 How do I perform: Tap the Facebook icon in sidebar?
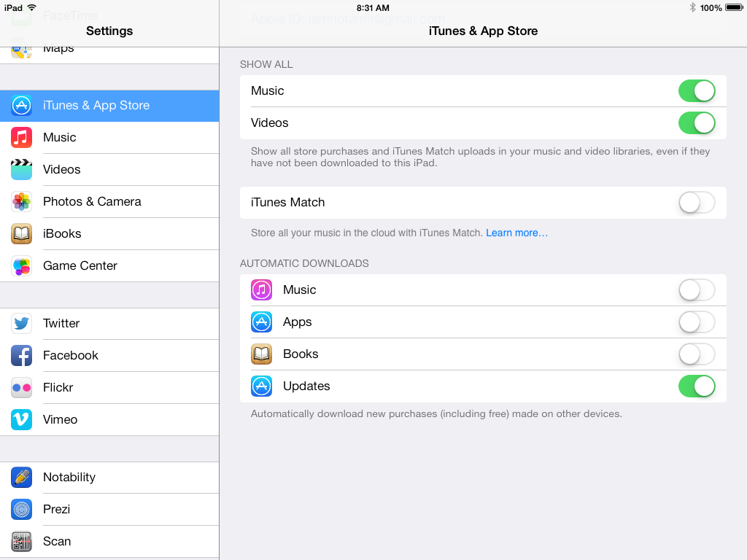[22, 355]
